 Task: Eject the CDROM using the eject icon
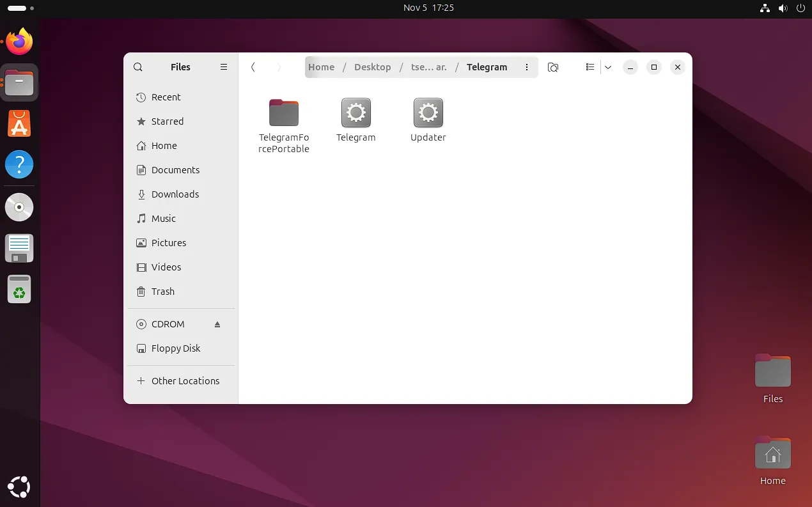pyautogui.click(x=217, y=324)
